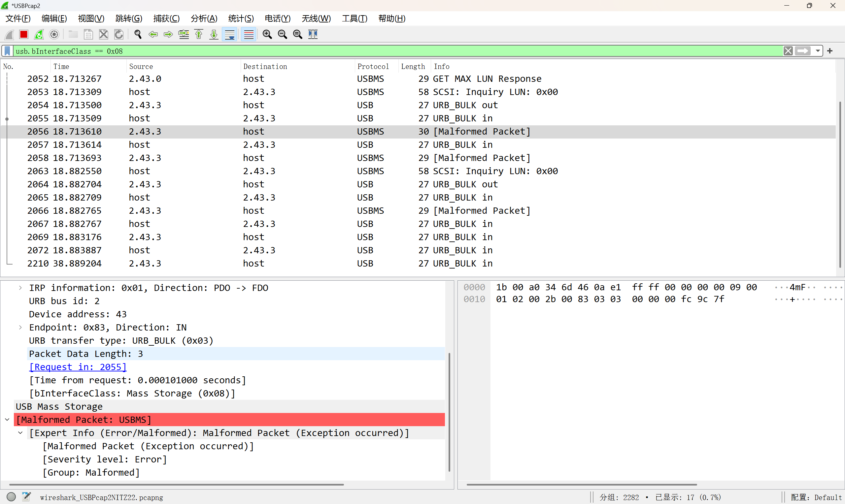Jump to the last packet
Screen dimensions: 845x504
(213, 34)
